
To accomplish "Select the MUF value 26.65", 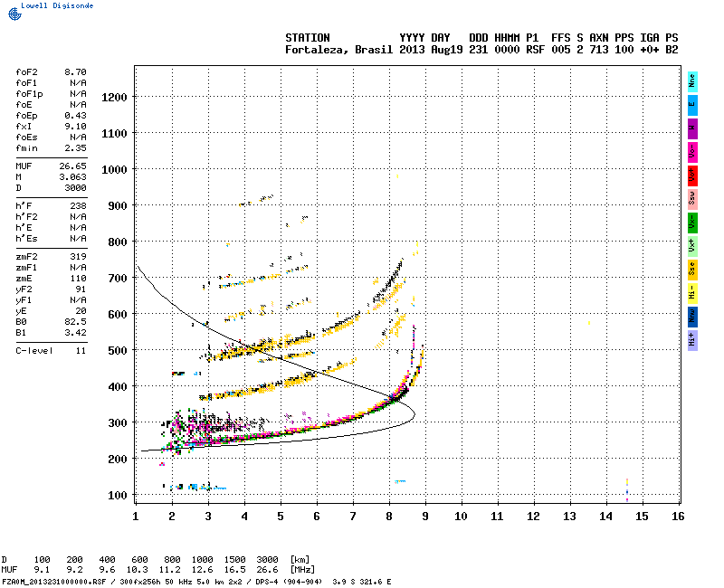I will point(72,166).
